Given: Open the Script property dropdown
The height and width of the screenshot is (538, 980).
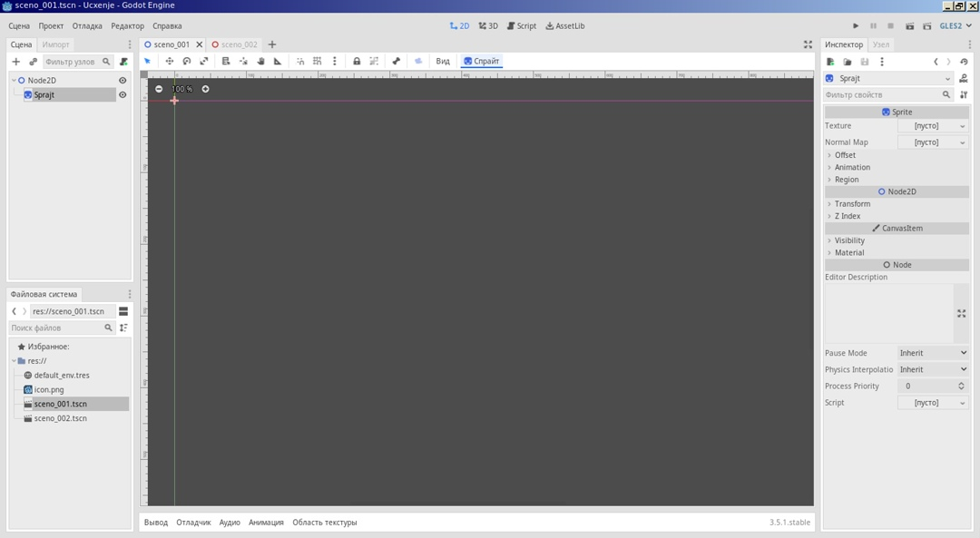Looking at the screenshot, I should point(933,403).
